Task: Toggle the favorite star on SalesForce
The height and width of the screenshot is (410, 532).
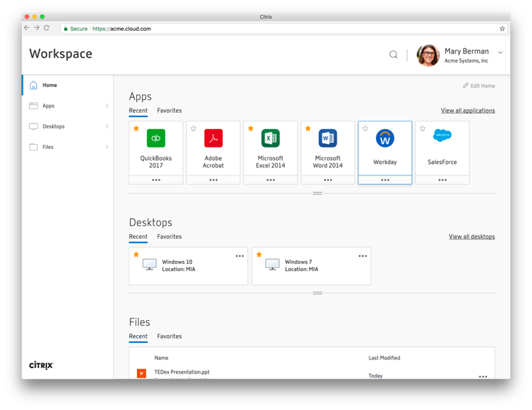Action: (422, 129)
